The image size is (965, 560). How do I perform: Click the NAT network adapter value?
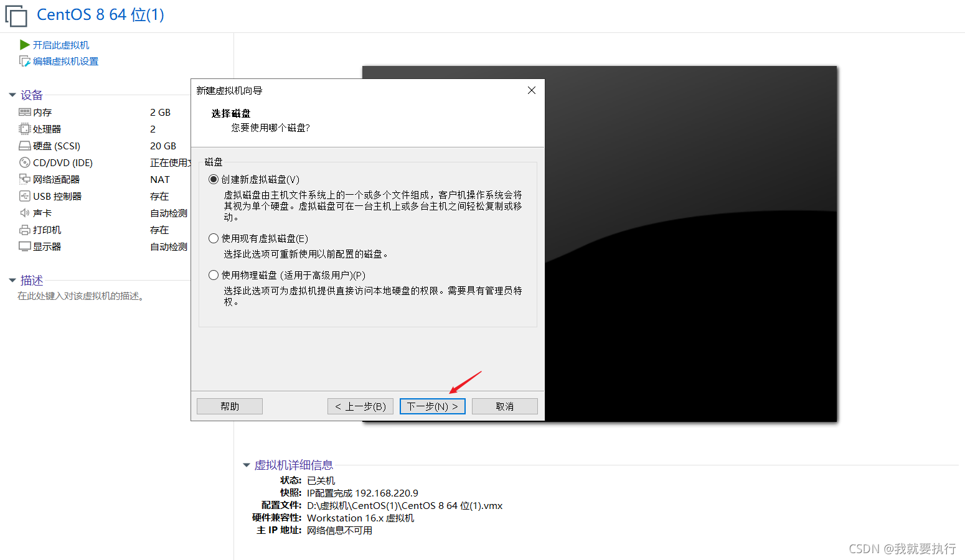[x=160, y=179]
